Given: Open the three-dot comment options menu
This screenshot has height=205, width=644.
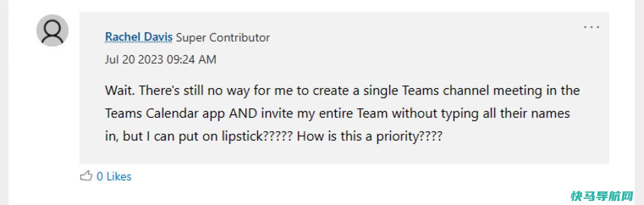Looking at the screenshot, I should (x=592, y=27).
